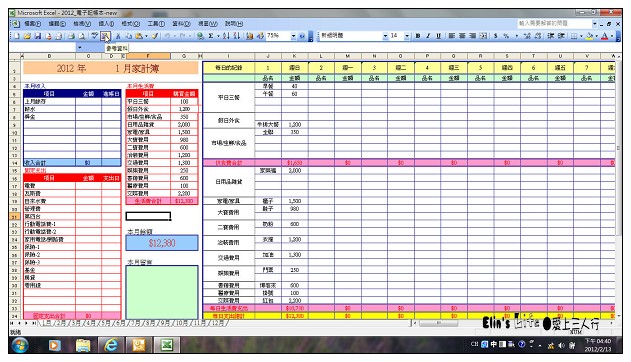Expand the help question box dropdown
This screenshot has width=631, height=362.
point(594,24)
